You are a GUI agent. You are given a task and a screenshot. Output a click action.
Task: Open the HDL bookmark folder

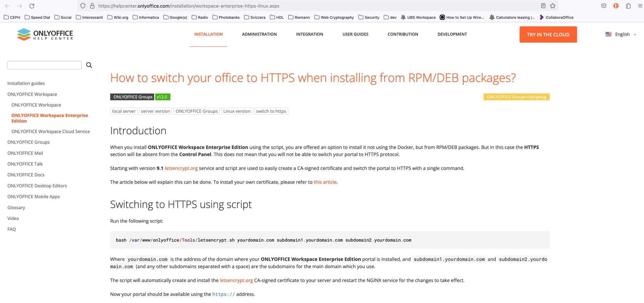click(277, 17)
